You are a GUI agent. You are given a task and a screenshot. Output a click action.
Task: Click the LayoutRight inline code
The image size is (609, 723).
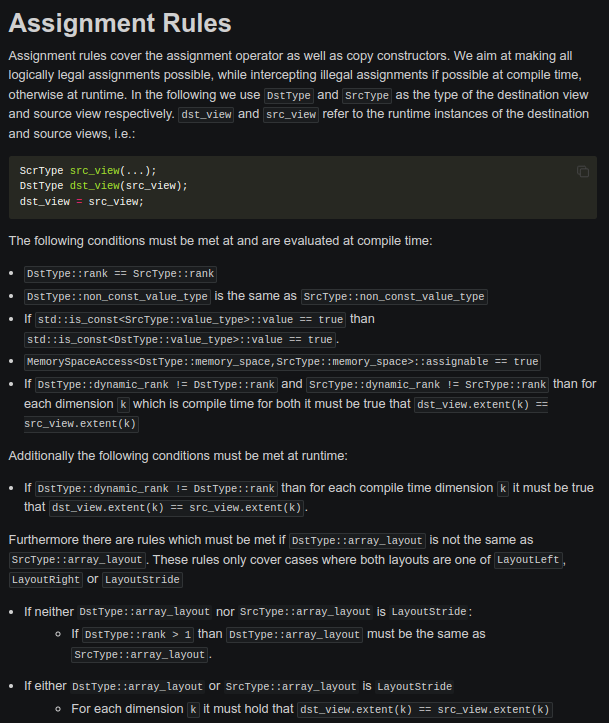[x=46, y=580]
